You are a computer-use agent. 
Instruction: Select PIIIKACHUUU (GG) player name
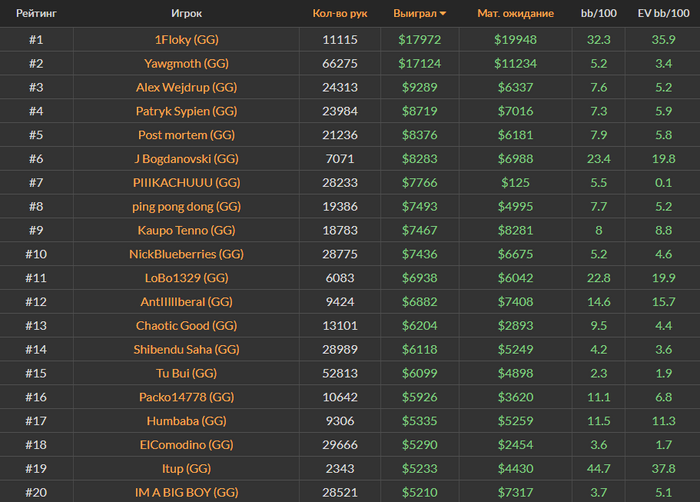187,182
